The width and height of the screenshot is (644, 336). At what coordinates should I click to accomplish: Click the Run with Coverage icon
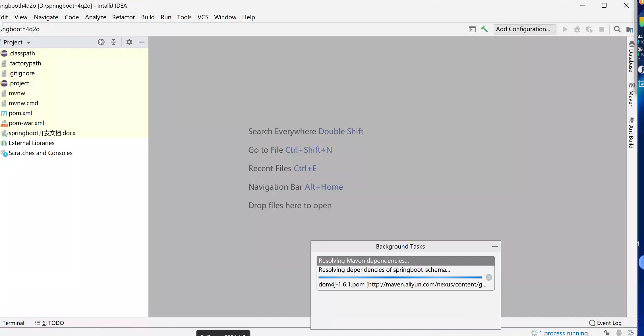tap(589, 29)
